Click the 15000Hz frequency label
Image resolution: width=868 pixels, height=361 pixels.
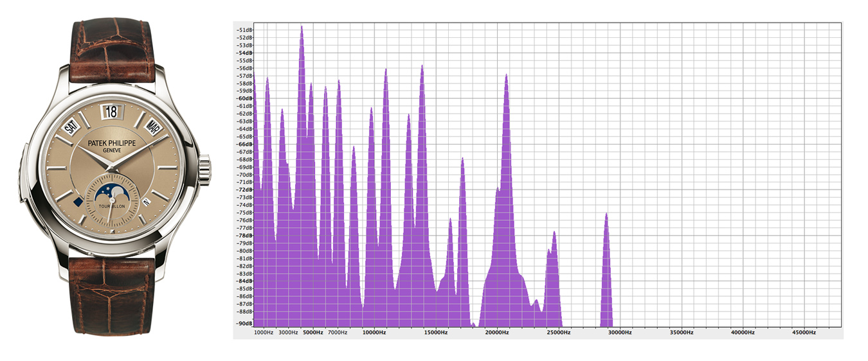tap(435, 333)
